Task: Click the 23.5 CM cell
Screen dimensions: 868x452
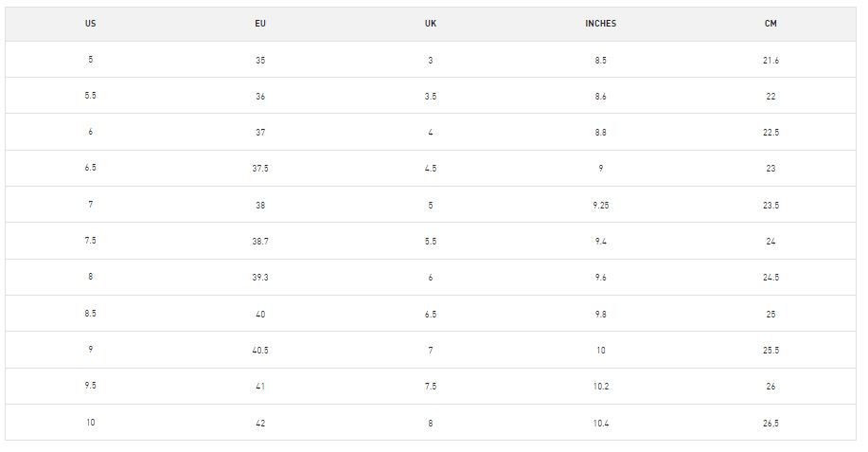Action: point(771,206)
